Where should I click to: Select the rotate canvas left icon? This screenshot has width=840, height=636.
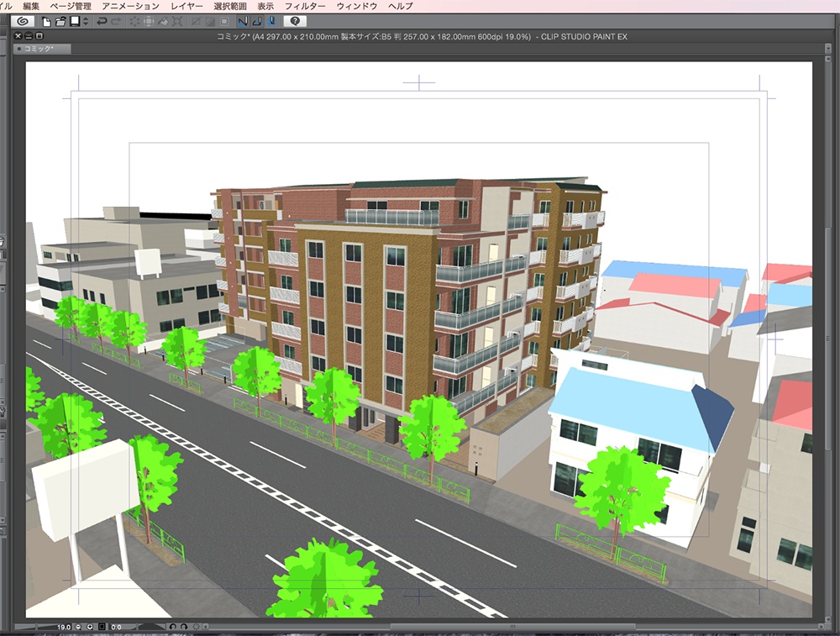point(174,628)
